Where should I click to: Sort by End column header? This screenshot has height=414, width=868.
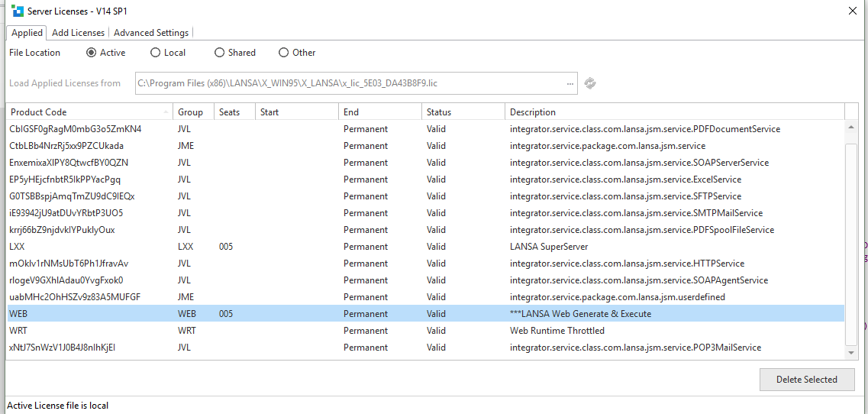(379, 112)
